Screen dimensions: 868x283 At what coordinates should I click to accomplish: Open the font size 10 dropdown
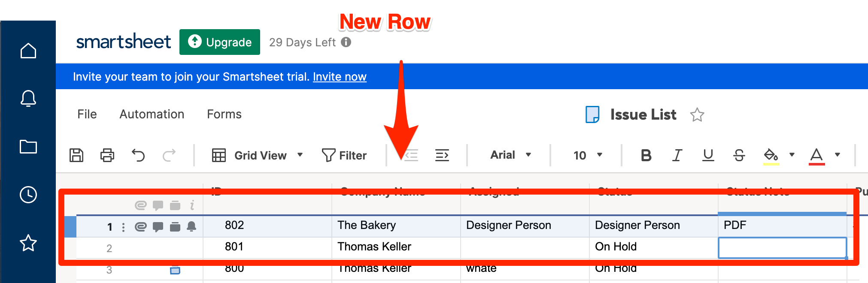tap(588, 155)
